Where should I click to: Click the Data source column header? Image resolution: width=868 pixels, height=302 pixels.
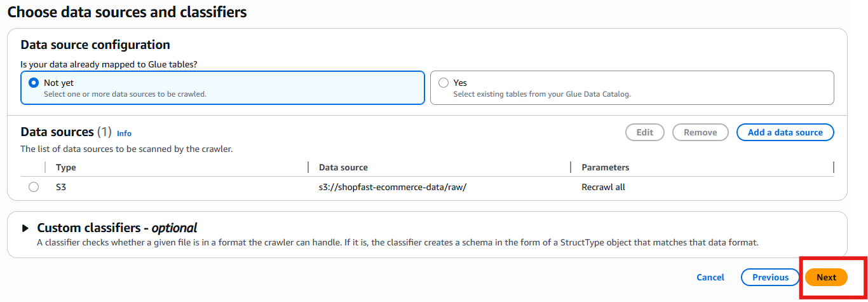click(343, 167)
